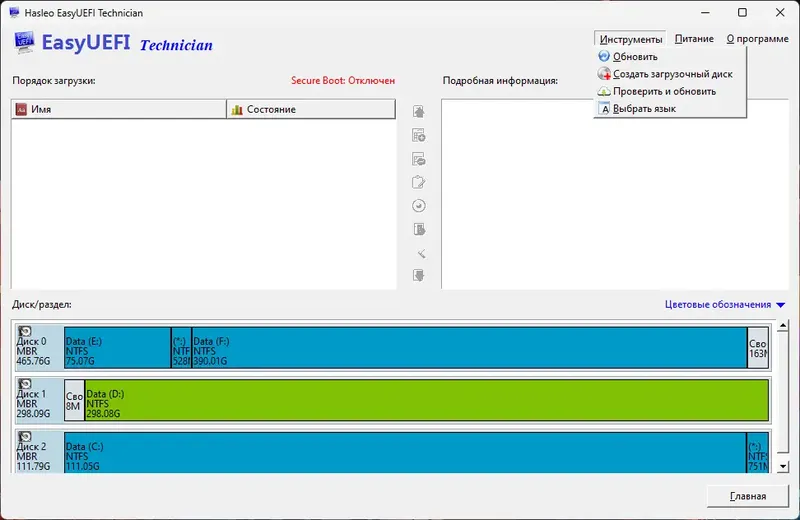Click the move entry up arrow icon
800x520 pixels.
418,112
